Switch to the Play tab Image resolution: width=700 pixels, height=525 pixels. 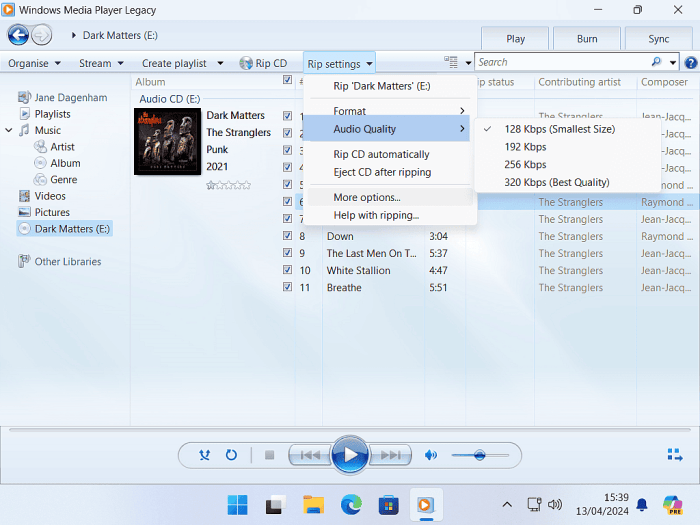[x=515, y=39]
